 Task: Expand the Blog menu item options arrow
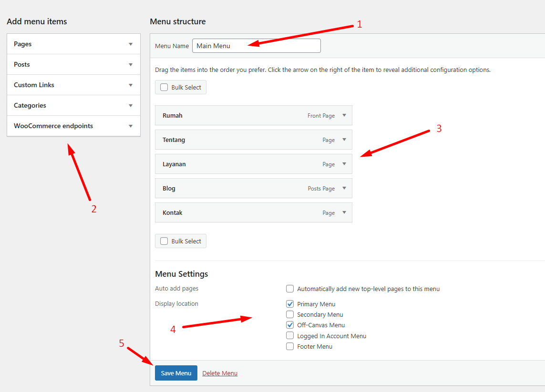(x=344, y=189)
